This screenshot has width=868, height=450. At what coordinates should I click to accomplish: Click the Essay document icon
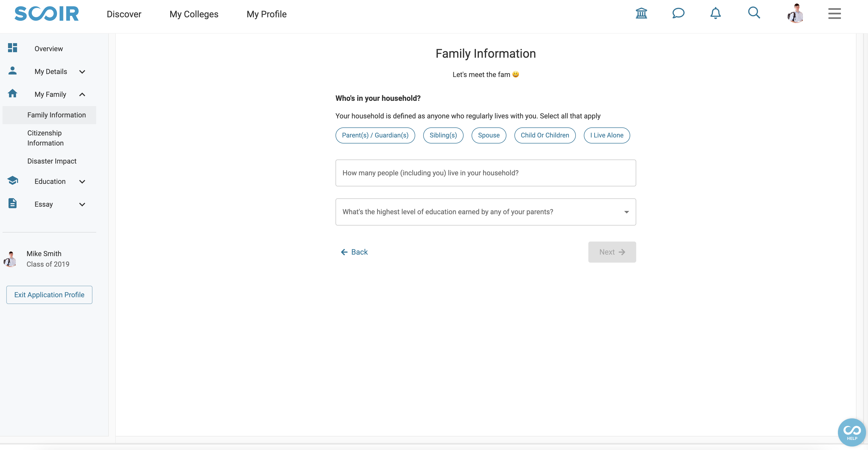pos(13,203)
